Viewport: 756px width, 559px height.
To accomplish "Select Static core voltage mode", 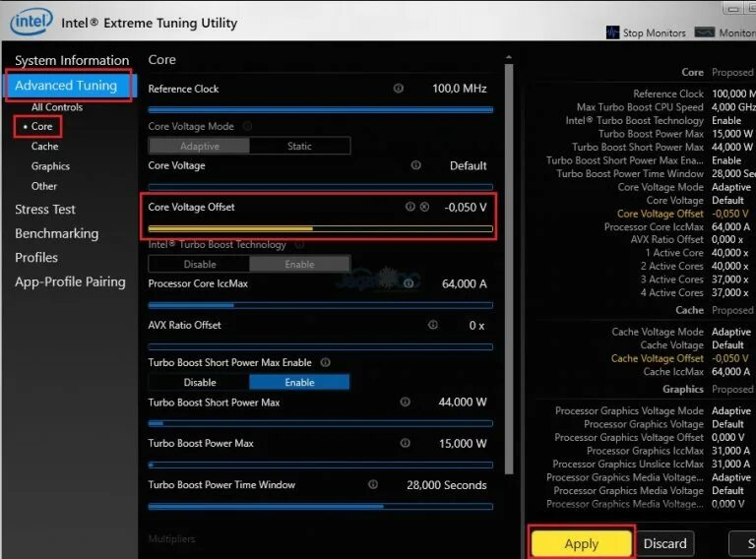I will coord(299,146).
